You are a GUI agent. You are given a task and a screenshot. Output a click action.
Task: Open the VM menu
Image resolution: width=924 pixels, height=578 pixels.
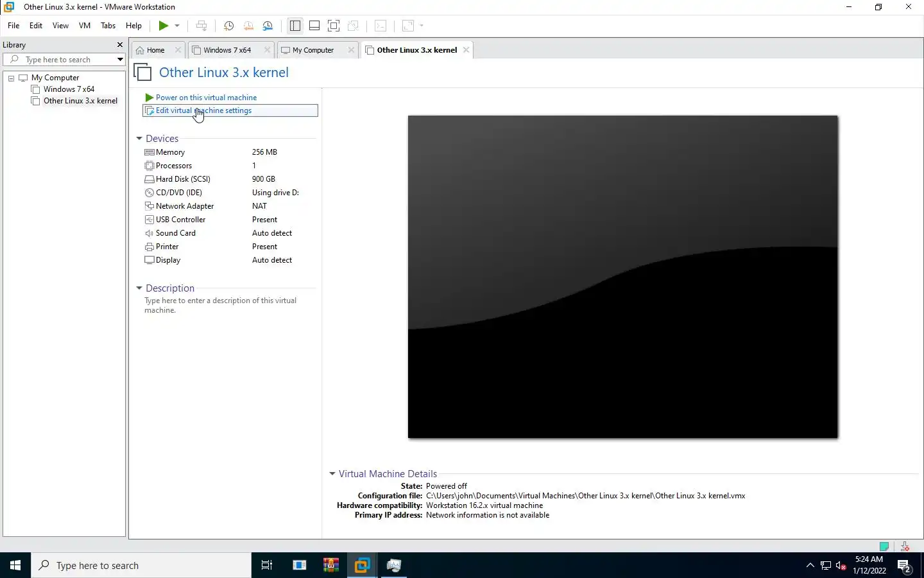point(85,26)
